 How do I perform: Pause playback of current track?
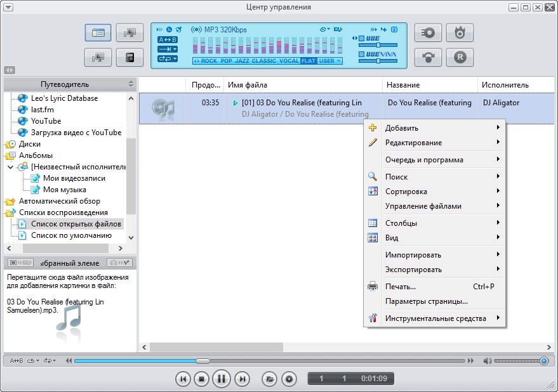pyautogui.click(x=222, y=379)
